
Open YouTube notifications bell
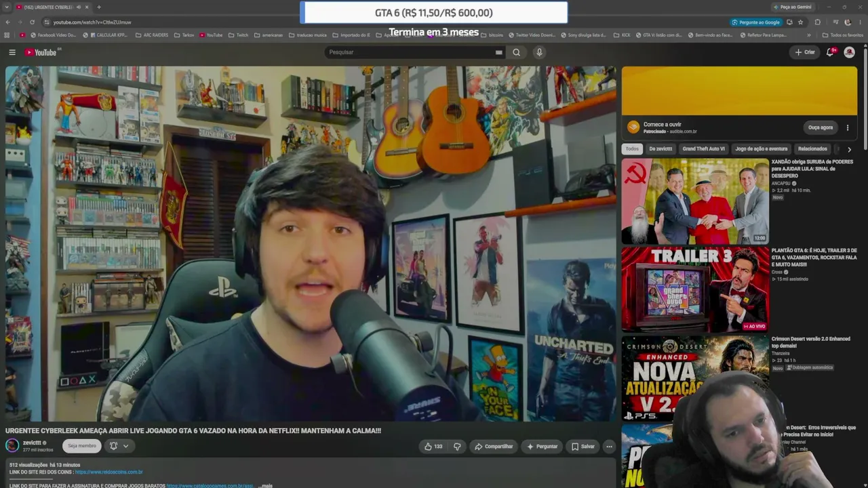click(x=830, y=52)
